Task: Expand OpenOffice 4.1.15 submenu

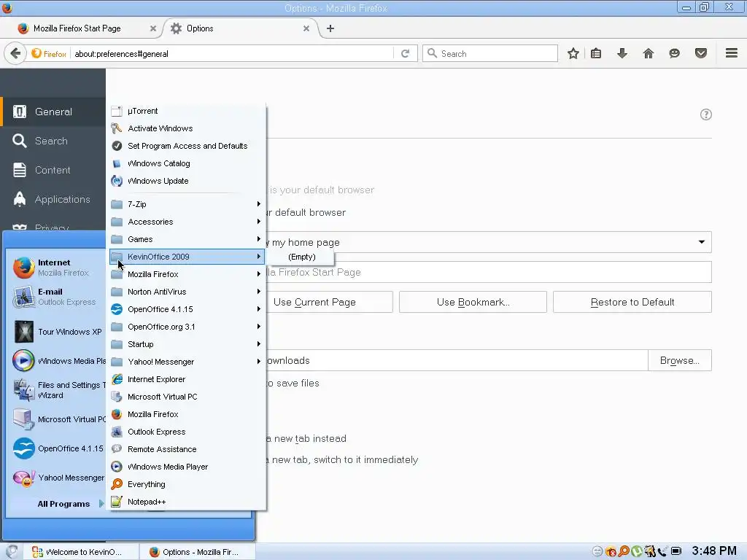Action: [187, 309]
